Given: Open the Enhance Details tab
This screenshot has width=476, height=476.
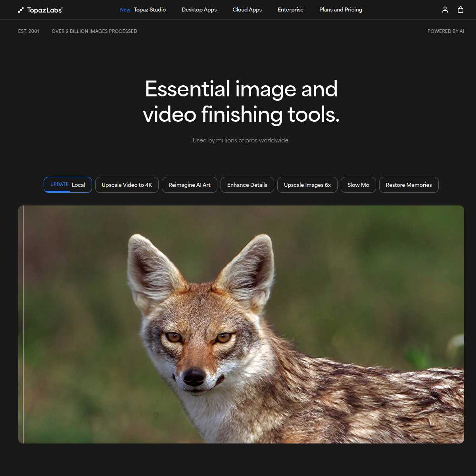Looking at the screenshot, I should tap(247, 184).
